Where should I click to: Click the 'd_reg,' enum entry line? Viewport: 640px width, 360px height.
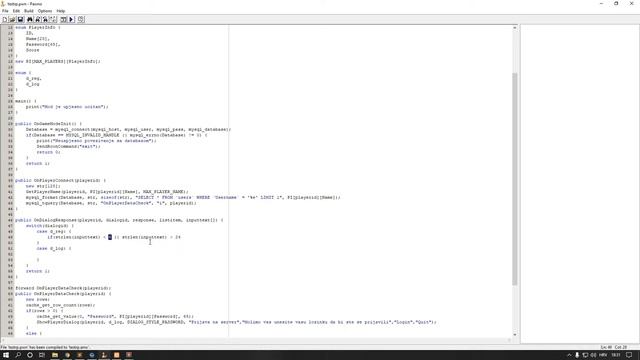33,78
